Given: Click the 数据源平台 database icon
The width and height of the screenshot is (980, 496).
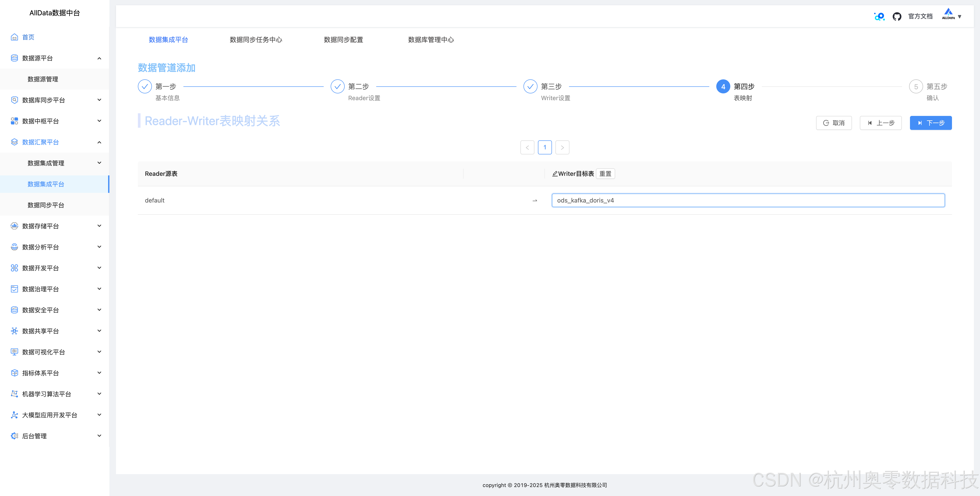Looking at the screenshot, I should (x=14, y=58).
